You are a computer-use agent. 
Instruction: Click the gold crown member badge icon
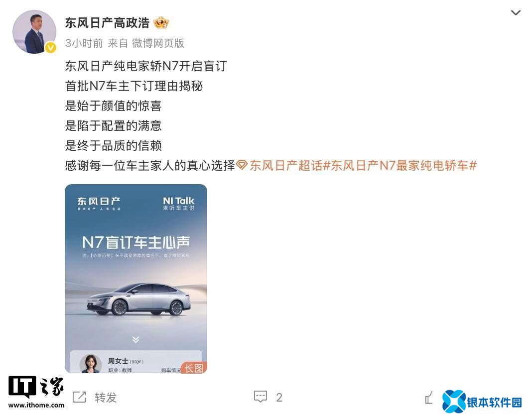coord(161,23)
